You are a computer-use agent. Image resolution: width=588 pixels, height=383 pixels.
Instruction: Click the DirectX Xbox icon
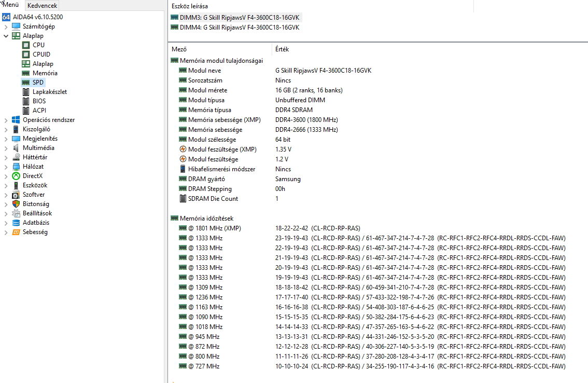point(16,176)
